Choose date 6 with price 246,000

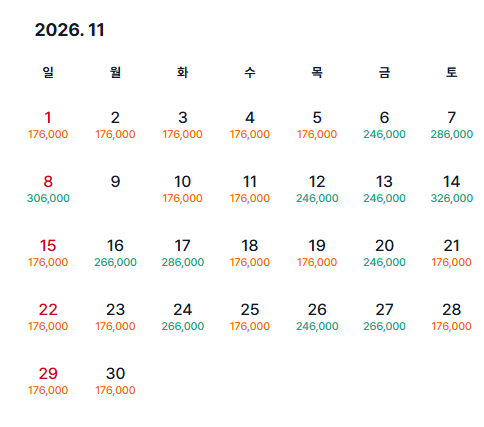click(x=384, y=125)
